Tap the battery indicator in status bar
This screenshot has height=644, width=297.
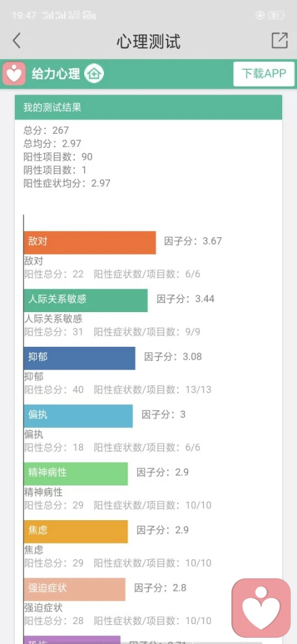click(276, 15)
